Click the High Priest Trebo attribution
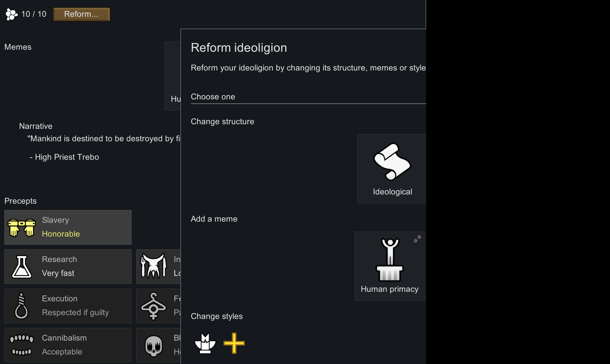This screenshot has width=610, height=364. [x=64, y=157]
